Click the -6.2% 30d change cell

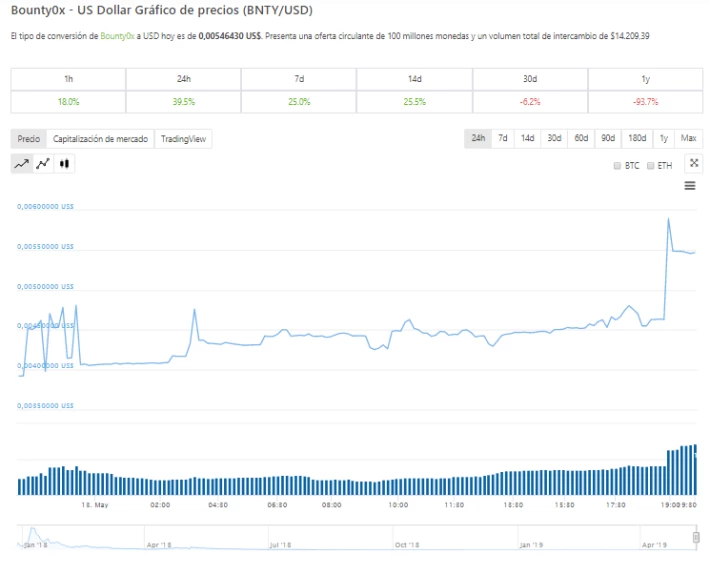pos(530,102)
